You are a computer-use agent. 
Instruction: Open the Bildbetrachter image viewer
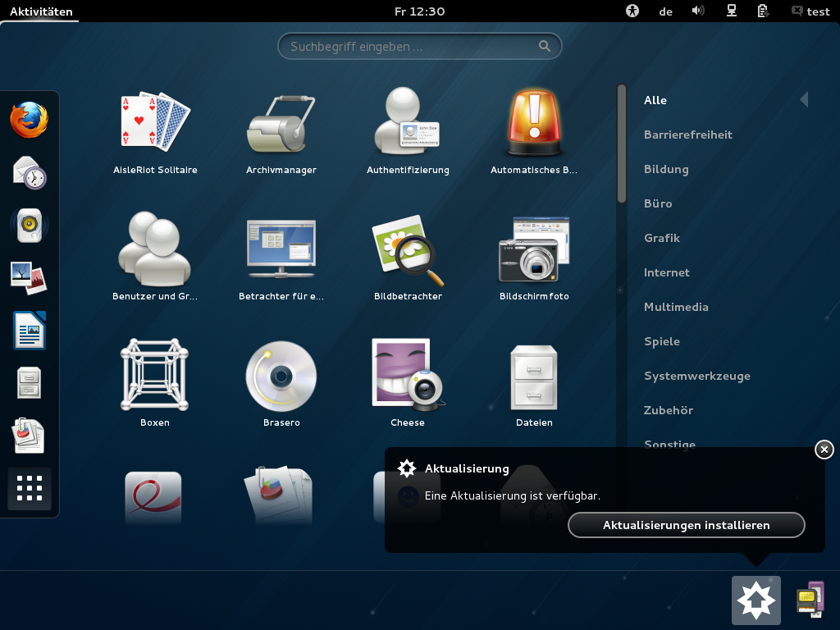tap(408, 257)
